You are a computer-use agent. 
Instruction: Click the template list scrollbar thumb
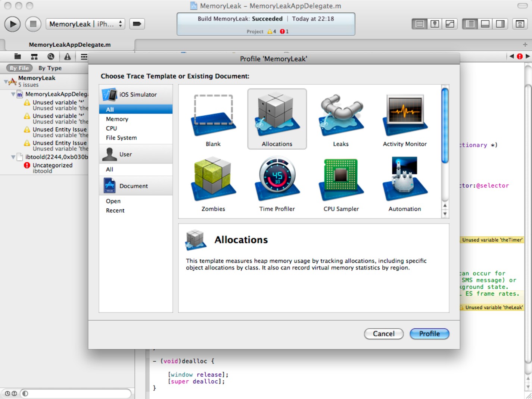(x=445, y=125)
